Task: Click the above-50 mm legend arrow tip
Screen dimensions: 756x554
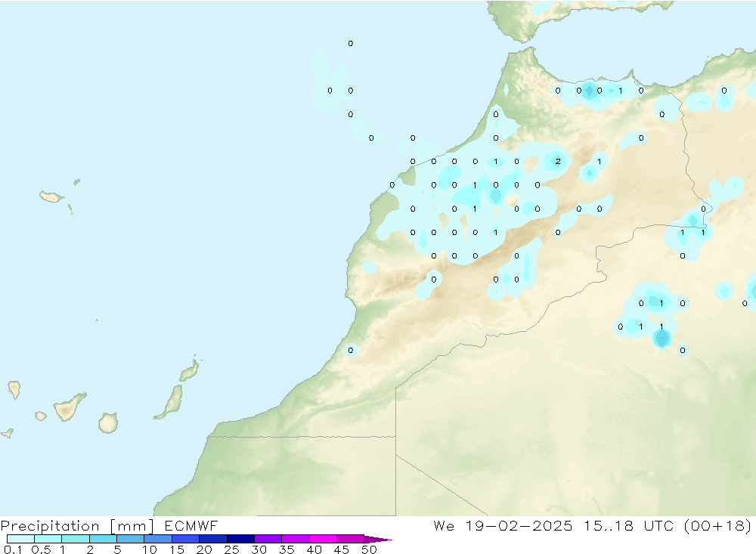Action: [378, 540]
